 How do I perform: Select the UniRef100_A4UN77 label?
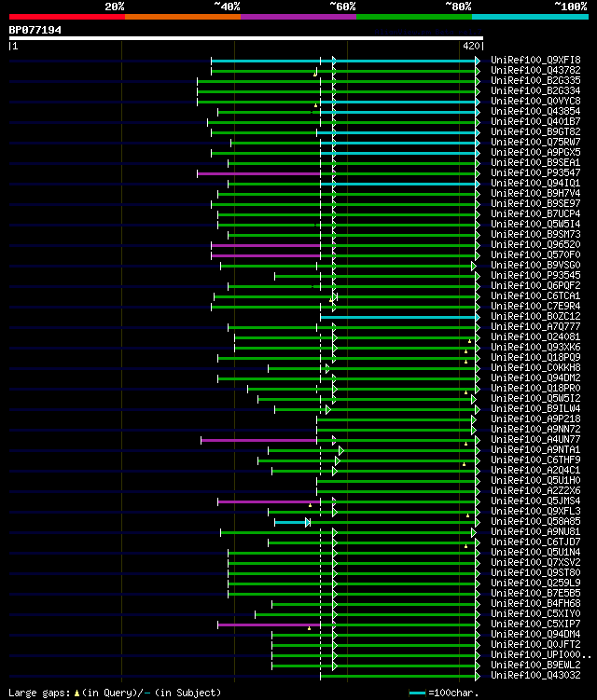pyautogui.click(x=535, y=440)
